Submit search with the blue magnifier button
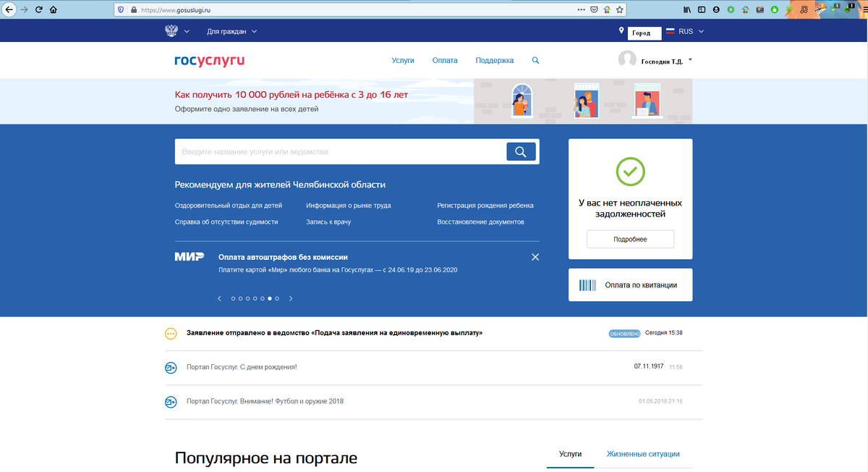Viewport: 868px width, 472px height. (x=521, y=151)
